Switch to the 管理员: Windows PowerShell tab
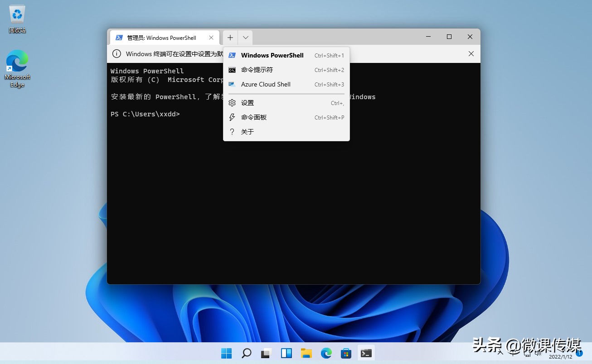This screenshot has height=364, width=592. pyautogui.click(x=161, y=38)
